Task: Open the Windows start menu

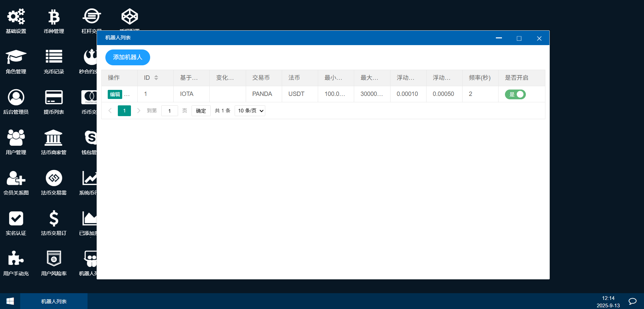Action: [x=10, y=301]
